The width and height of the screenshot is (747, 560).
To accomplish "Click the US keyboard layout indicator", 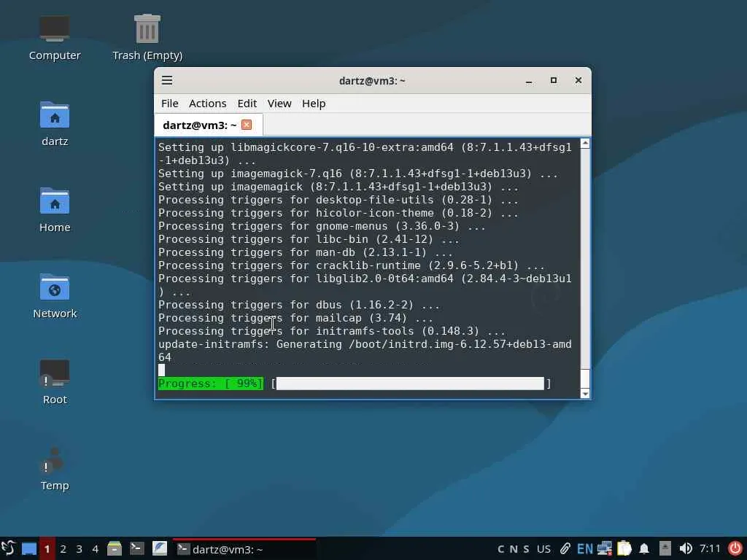I will 543,549.
